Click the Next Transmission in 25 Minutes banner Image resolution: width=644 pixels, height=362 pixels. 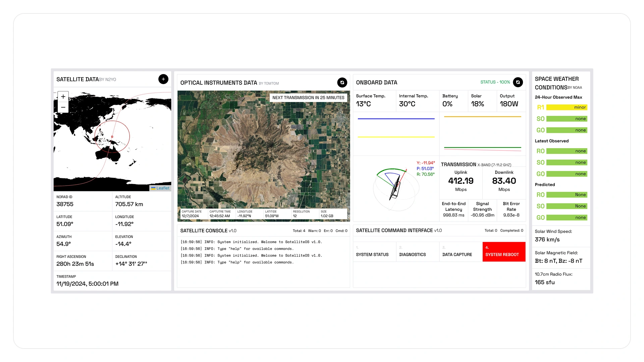click(x=308, y=98)
